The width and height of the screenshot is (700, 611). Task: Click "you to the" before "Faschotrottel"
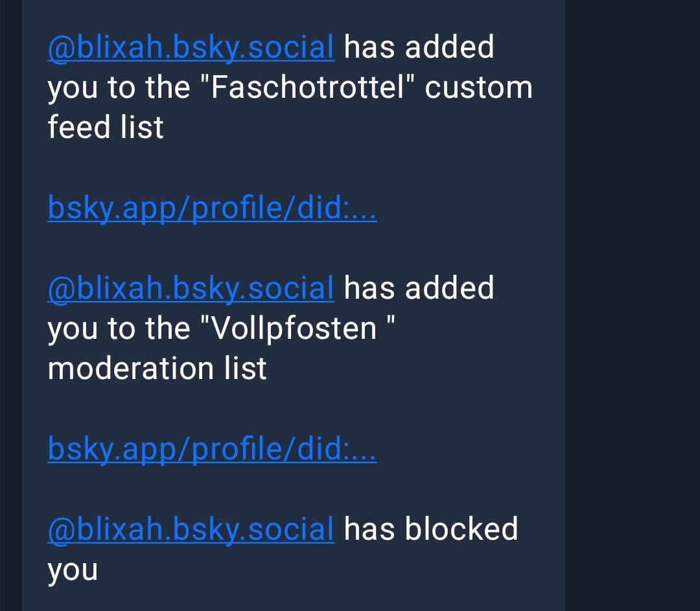tap(119, 87)
